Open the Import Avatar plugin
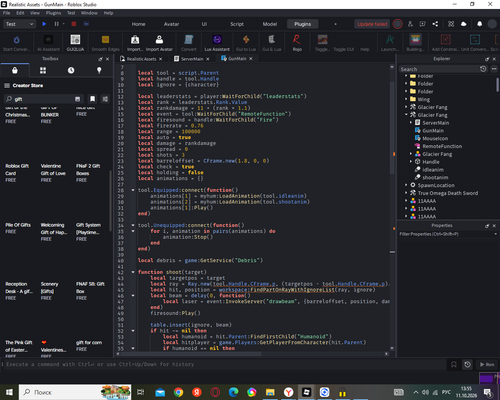This screenshot has width=500, height=400. click(159, 43)
